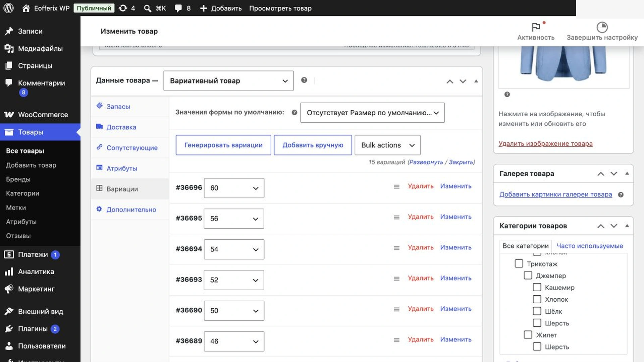644x362 pixels.
Task: Check the Жилет category checkbox
Action: [528, 335]
